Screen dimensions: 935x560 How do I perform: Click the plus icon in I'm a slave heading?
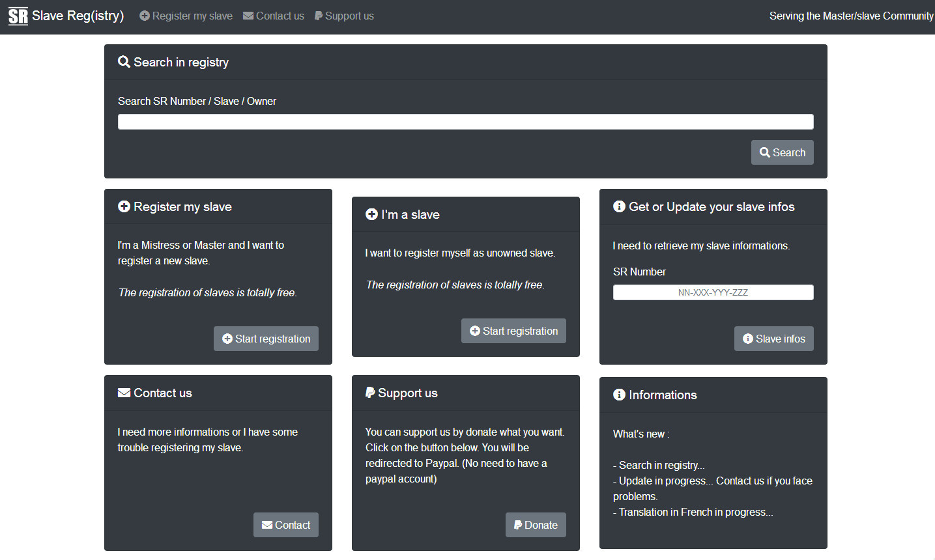point(371,214)
